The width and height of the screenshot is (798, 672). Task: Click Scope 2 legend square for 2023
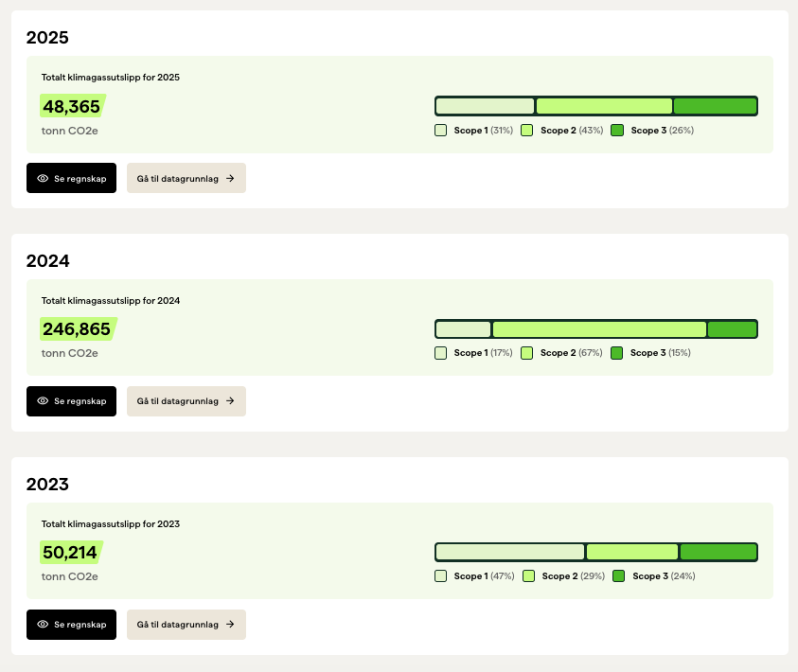[529, 575]
